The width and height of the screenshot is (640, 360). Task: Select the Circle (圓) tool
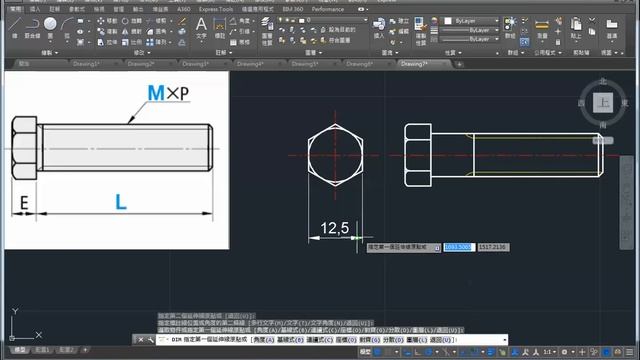click(x=50, y=27)
